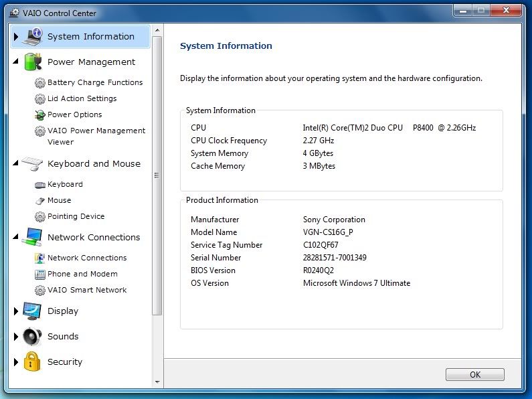Select the Sounds category label
Image resolution: width=532 pixels, height=399 pixels.
pos(63,336)
